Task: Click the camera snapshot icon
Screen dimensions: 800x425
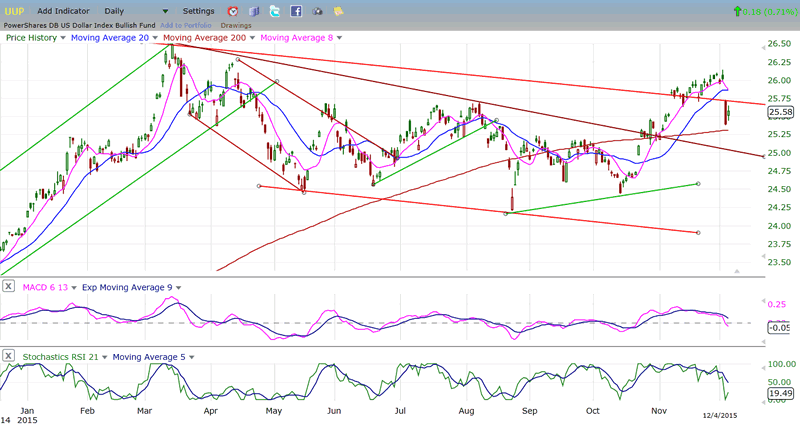Action: (318, 11)
